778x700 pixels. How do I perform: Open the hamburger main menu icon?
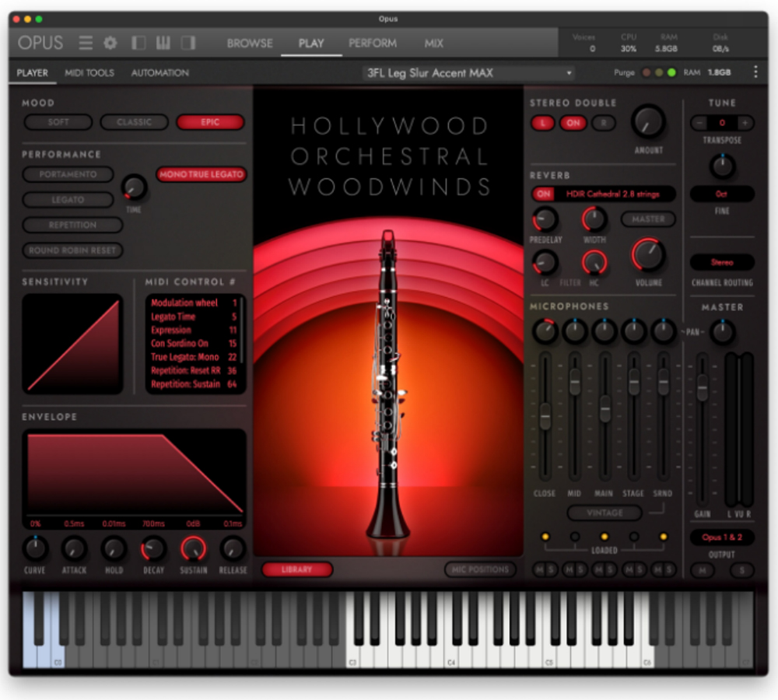coord(86,43)
